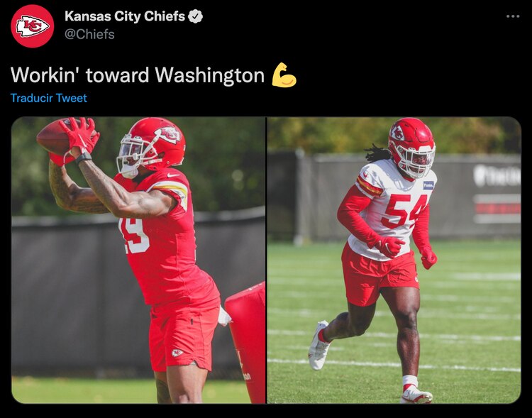Click the partial number 19 on red jersey
532x418 pixels.
[x=135, y=236]
